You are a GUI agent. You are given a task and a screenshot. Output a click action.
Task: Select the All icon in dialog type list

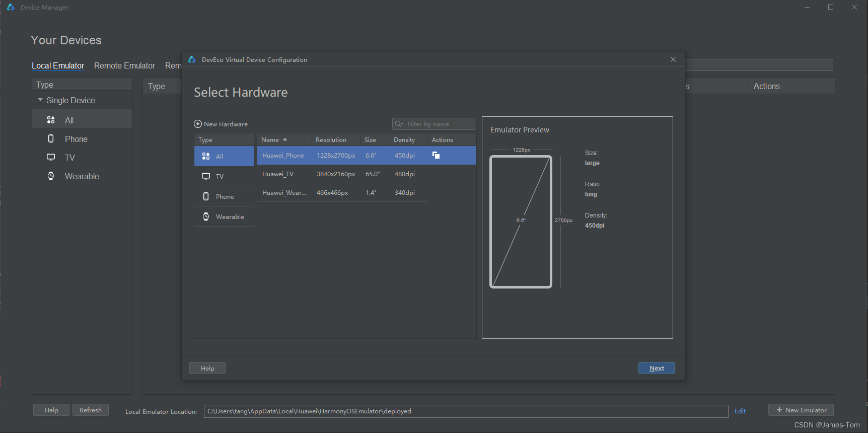click(206, 156)
